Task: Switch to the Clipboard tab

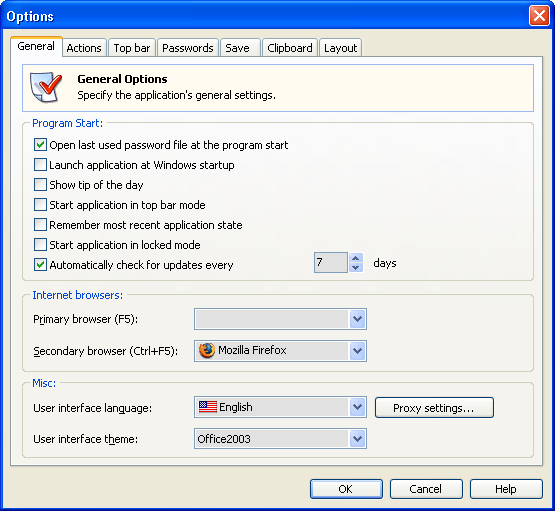Action: (290, 48)
